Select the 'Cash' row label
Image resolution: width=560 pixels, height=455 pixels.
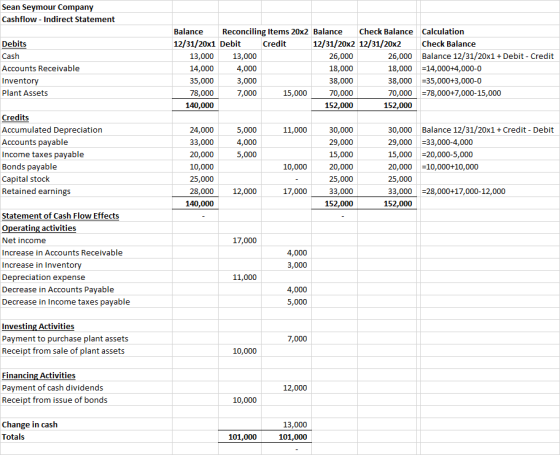(x=11, y=56)
